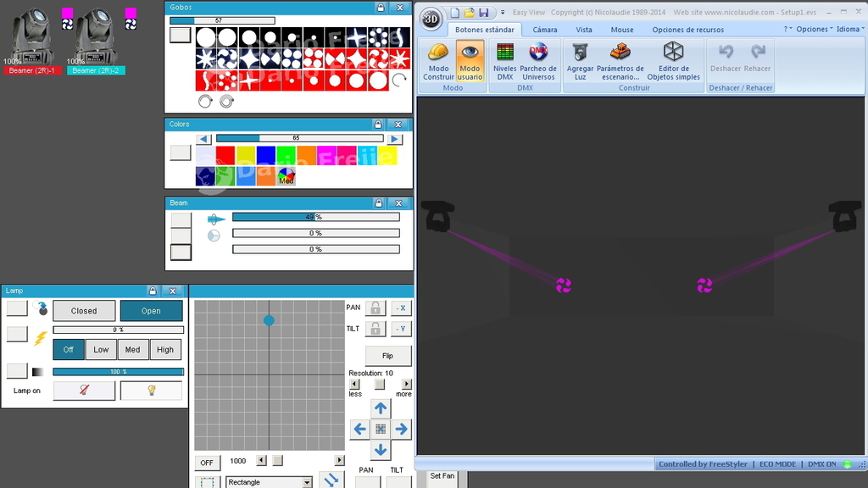Set shutter to Closed
868x488 pixels.
84,311
